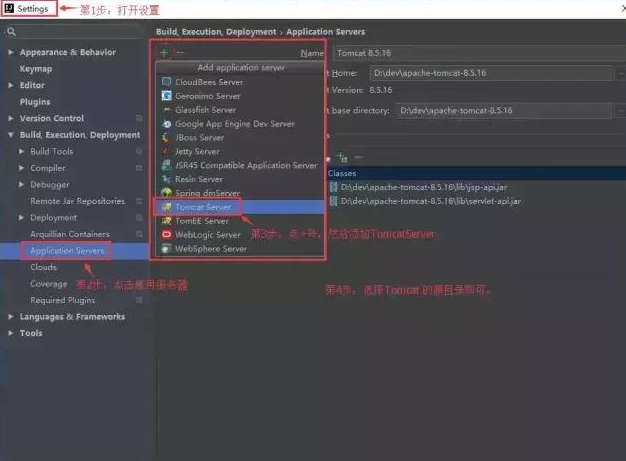Choose WebSphere Server option

pyautogui.click(x=210, y=249)
